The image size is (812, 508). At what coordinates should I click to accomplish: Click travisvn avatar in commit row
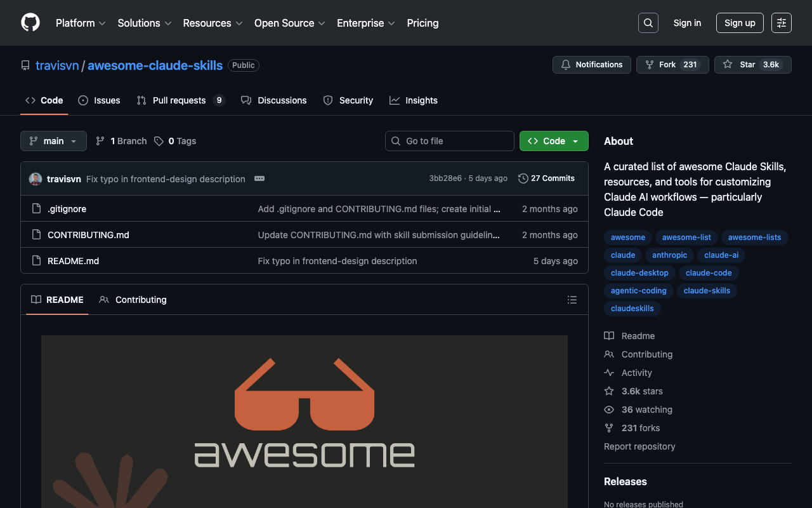36,179
